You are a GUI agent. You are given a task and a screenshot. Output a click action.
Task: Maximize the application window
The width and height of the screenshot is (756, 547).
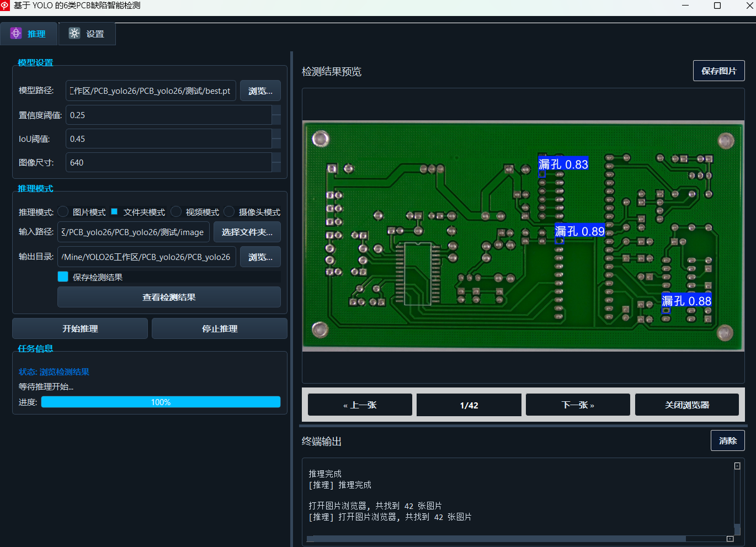717,6
